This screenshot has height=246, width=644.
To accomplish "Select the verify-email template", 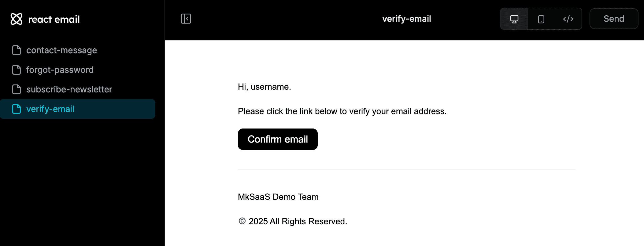I will pos(50,109).
